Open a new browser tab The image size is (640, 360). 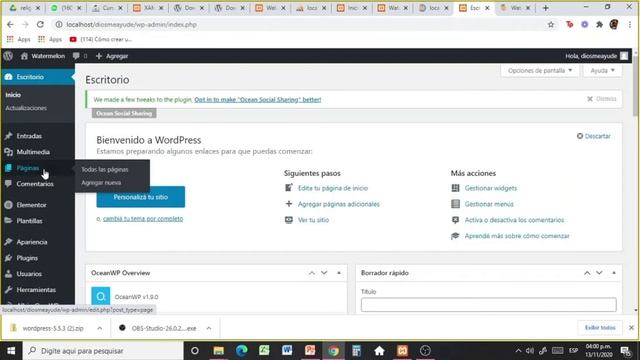pos(545,8)
